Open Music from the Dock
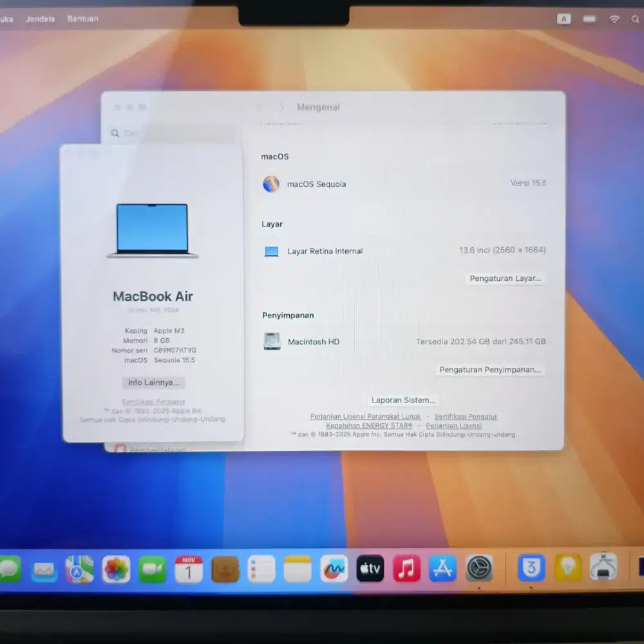The image size is (644, 644). point(406,569)
